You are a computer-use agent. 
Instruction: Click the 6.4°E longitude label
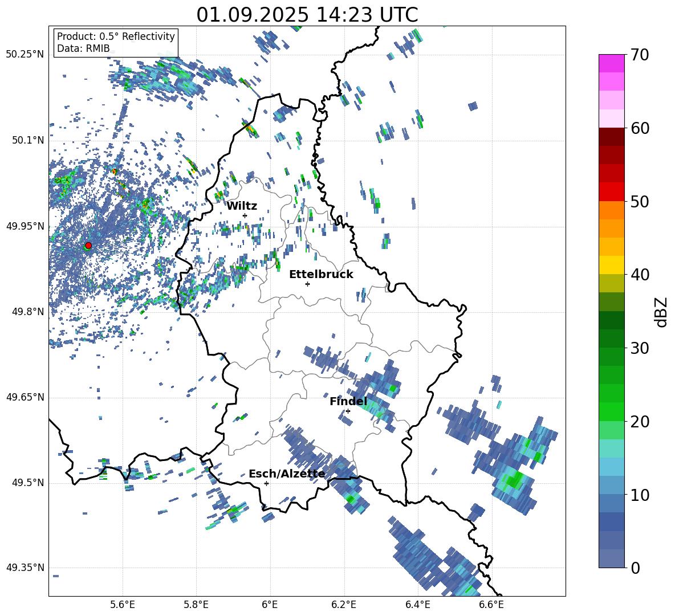418,605
